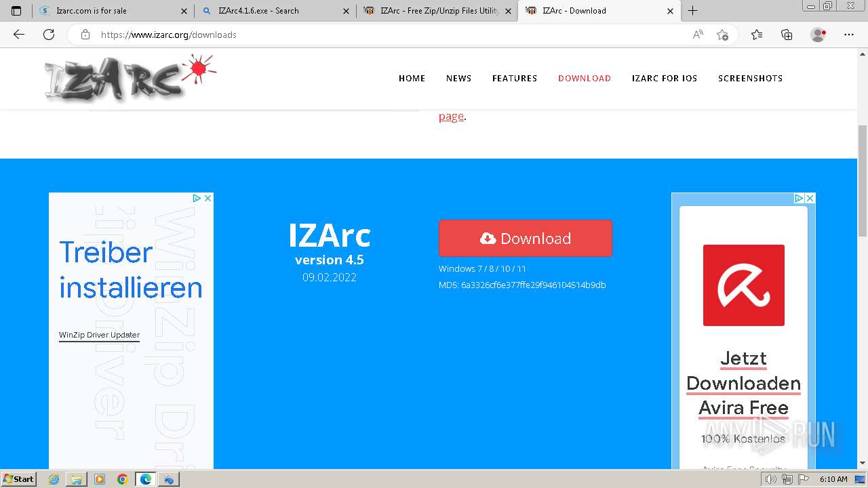Go back to previous page
The height and width of the screenshot is (488, 868).
19,35
